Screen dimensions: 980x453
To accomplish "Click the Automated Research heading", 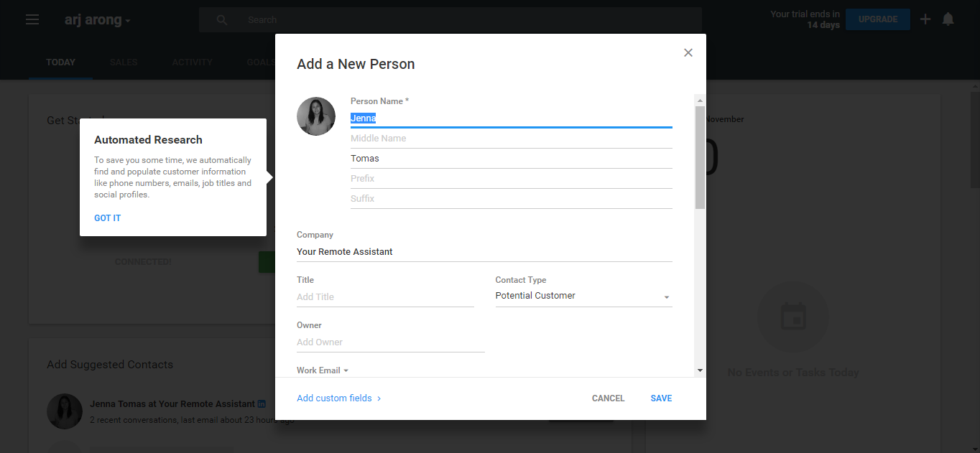I will 148,140.
